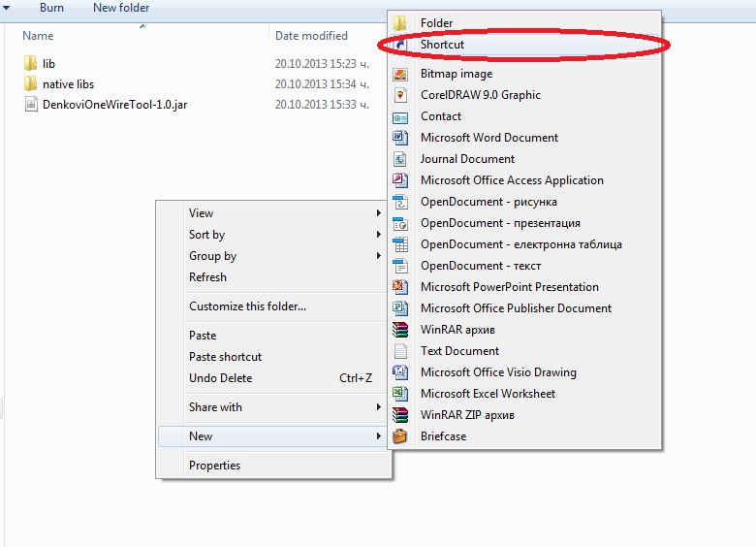Select the Microsoft Word Document label

pos(489,138)
